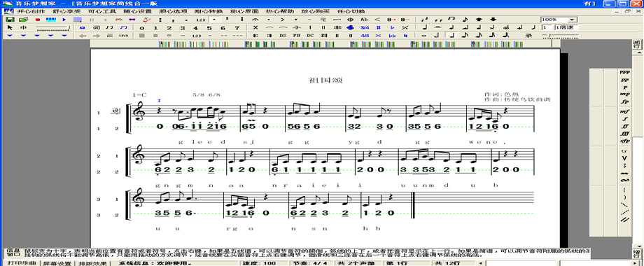Insert the DC da capo mark
This screenshot has height=266, width=644.
pyautogui.click(x=310, y=36)
